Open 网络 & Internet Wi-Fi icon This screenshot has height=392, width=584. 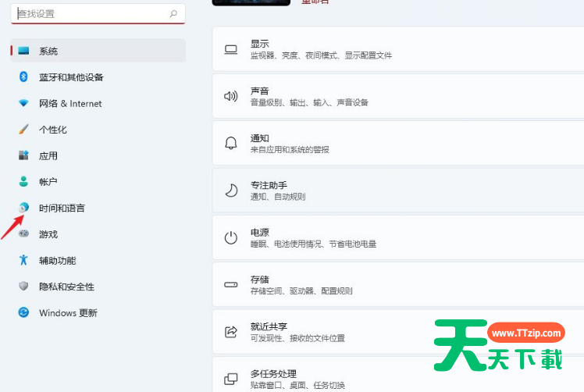tap(23, 103)
